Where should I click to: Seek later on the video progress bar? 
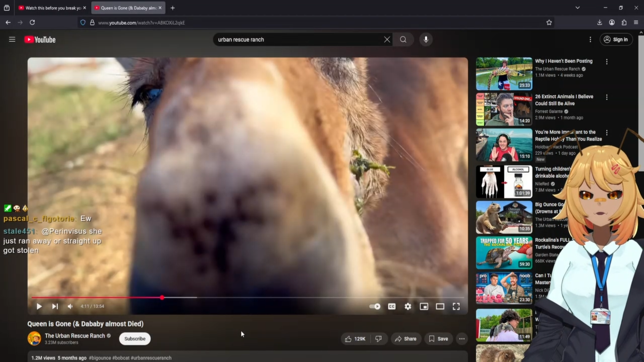coord(314,298)
